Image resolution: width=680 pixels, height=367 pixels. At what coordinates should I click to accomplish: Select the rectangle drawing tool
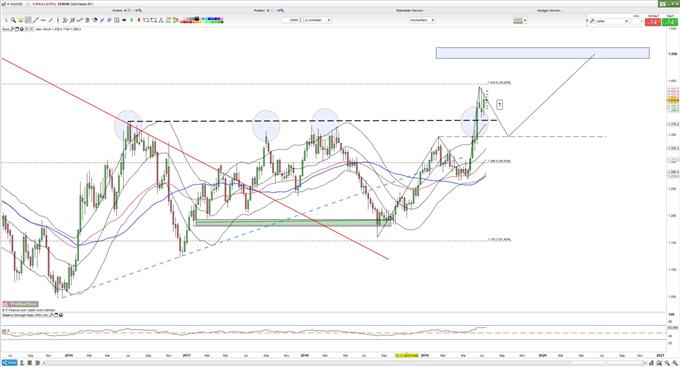[x=146, y=20]
